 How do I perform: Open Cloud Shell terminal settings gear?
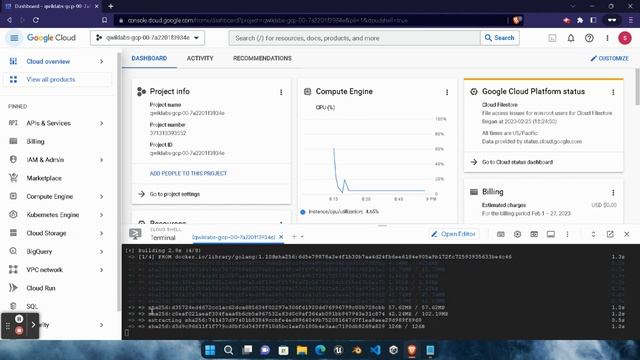(517, 234)
